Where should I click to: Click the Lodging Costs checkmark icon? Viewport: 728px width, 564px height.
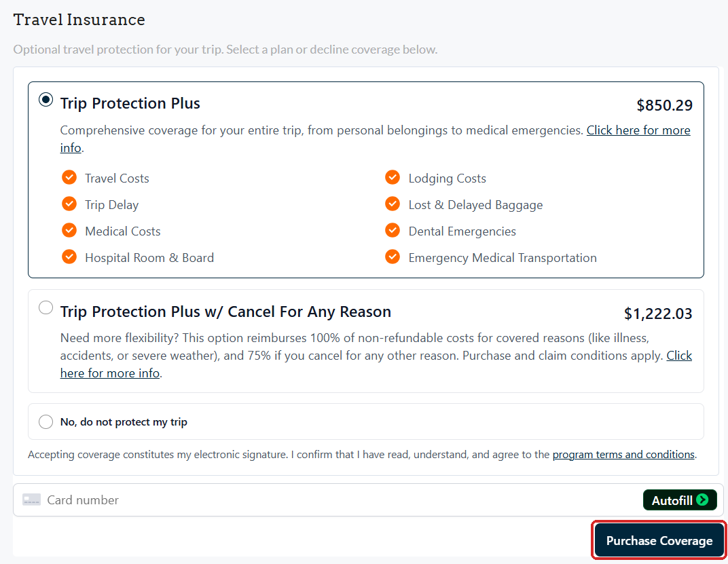pyautogui.click(x=393, y=177)
